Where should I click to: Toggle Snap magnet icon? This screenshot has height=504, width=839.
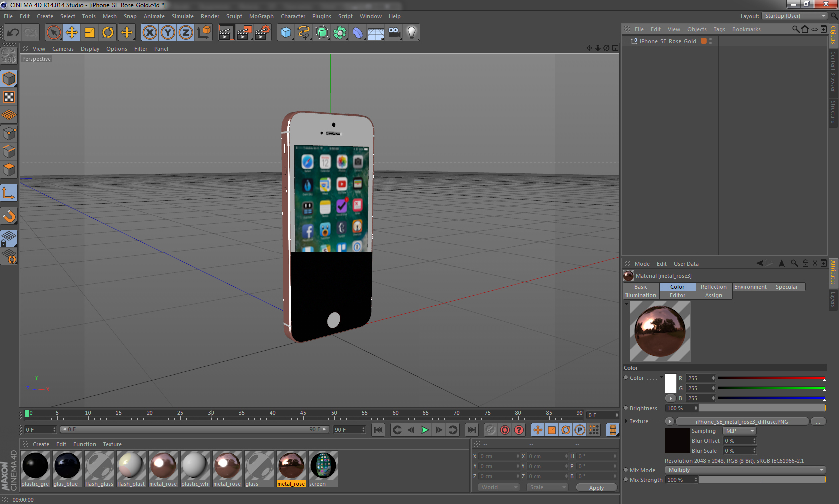point(9,216)
